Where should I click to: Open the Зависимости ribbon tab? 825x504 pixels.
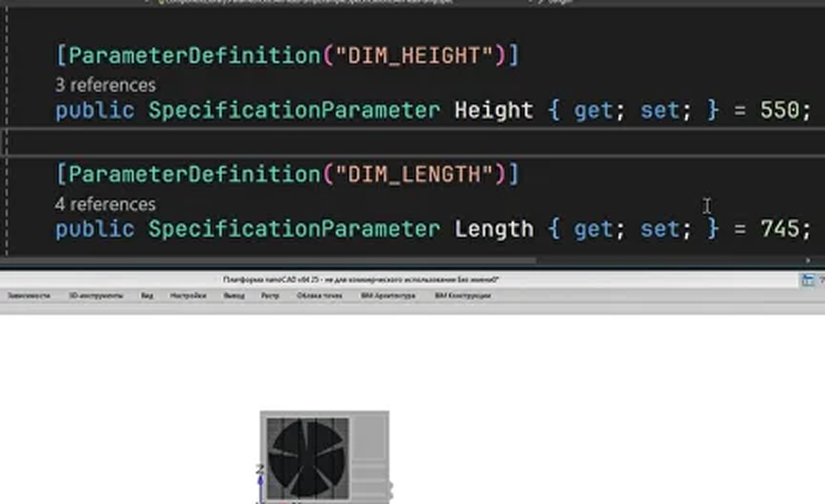[x=29, y=295]
